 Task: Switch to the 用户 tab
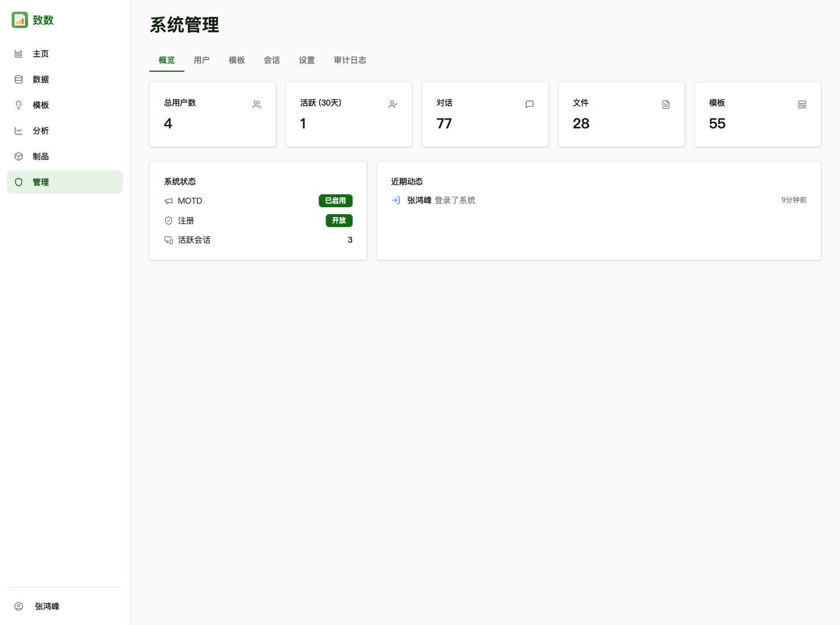pyautogui.click(x=202, y=60)
